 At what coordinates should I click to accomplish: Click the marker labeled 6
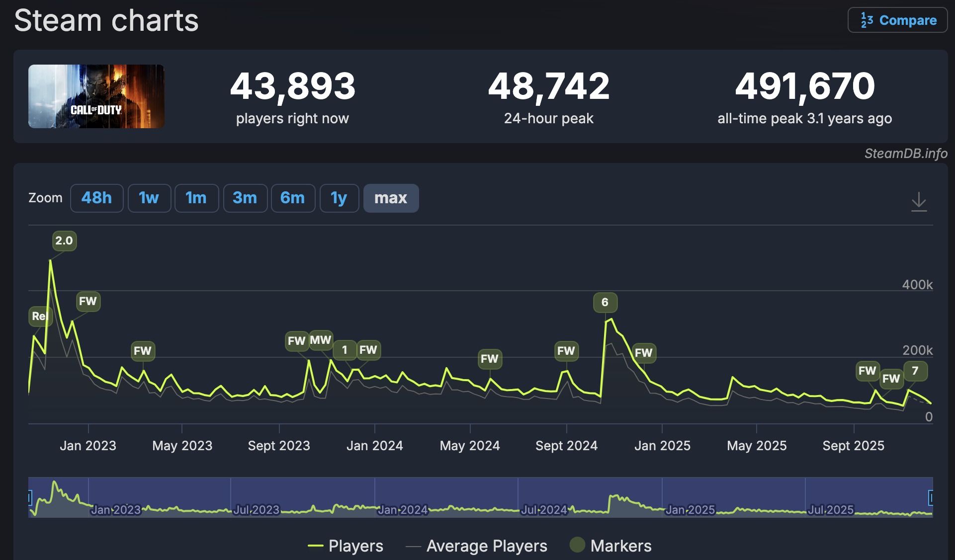coord(605,302)
